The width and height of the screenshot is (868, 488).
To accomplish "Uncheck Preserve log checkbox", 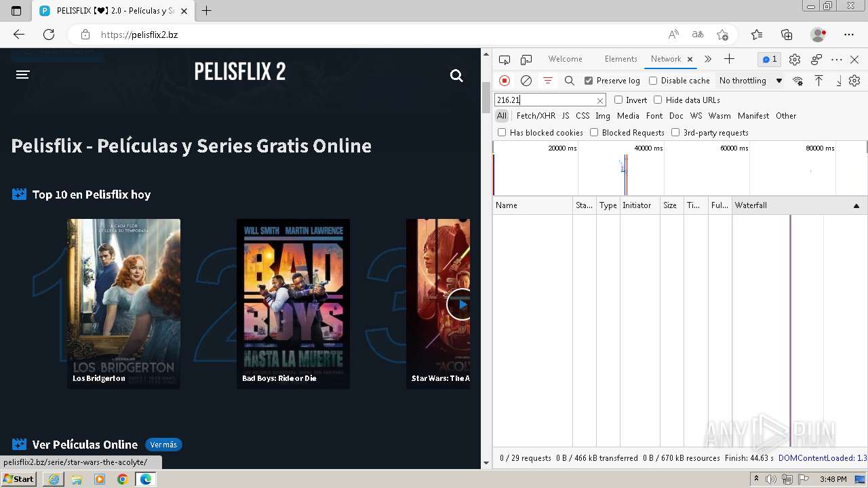I will point(589,81).
